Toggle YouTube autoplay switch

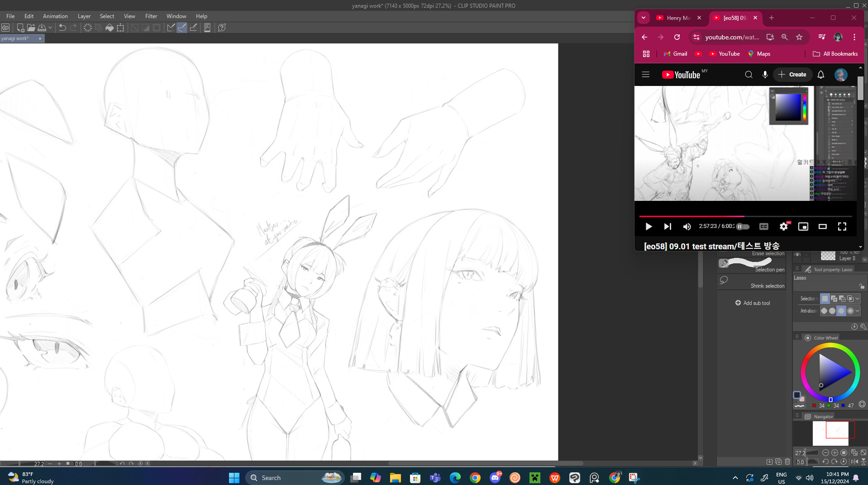(743, 227)
